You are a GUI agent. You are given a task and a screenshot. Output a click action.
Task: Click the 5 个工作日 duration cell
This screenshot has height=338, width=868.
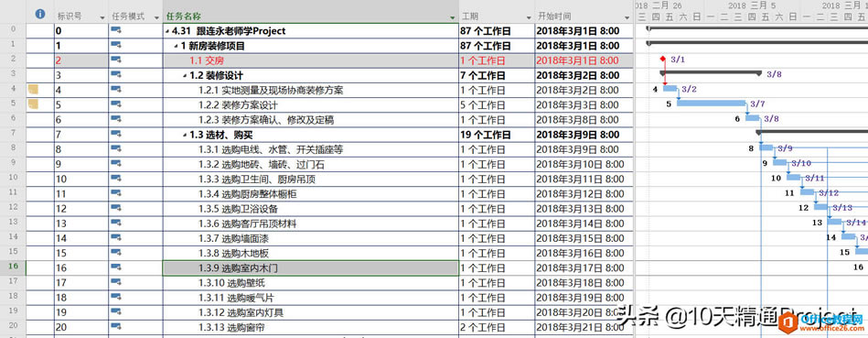point(497,104)
